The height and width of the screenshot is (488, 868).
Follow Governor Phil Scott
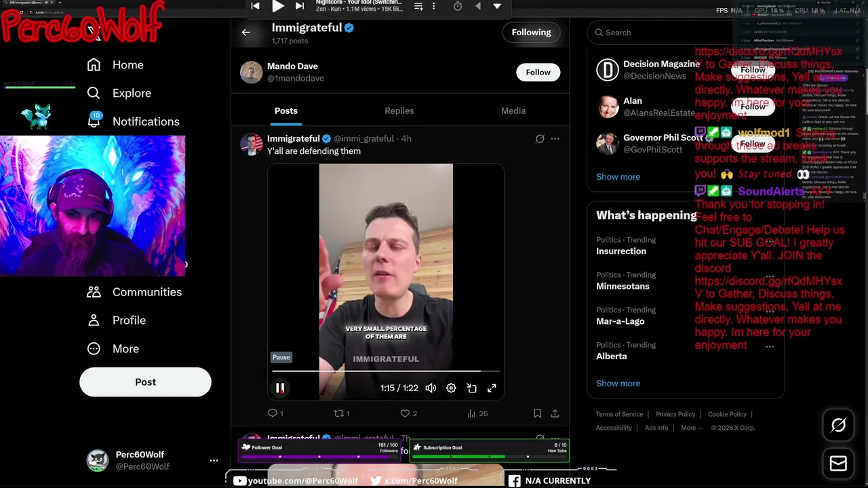[753, 144]
